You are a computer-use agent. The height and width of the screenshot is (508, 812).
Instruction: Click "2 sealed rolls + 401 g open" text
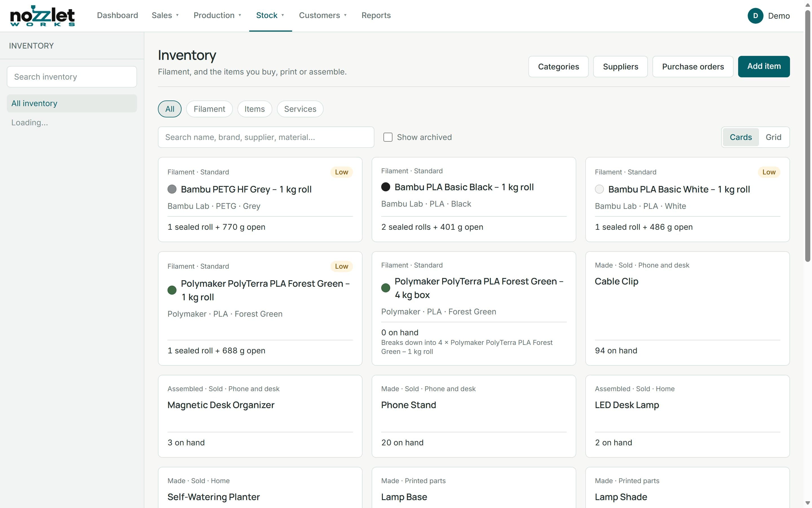tap(432, 227)
